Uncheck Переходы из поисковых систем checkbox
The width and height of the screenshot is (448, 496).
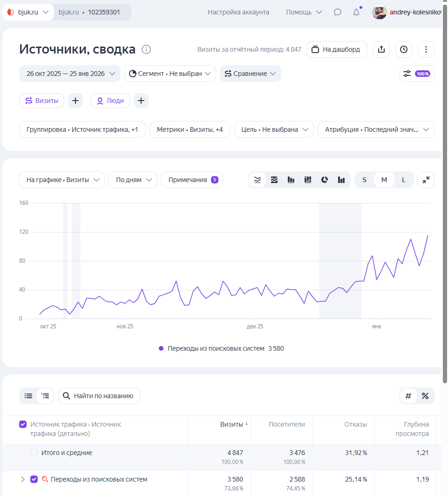pyautogui.click(x=34, y=479)
